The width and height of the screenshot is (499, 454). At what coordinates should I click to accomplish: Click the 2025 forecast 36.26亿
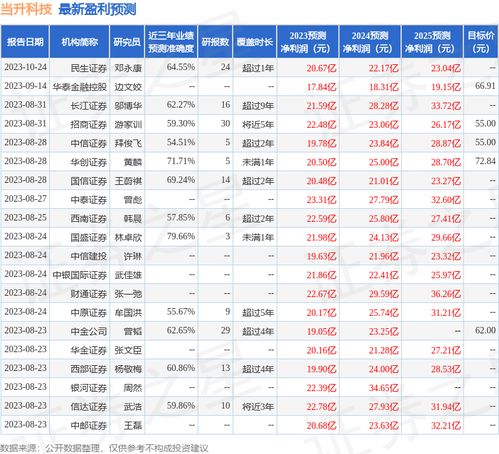point(446,294)
